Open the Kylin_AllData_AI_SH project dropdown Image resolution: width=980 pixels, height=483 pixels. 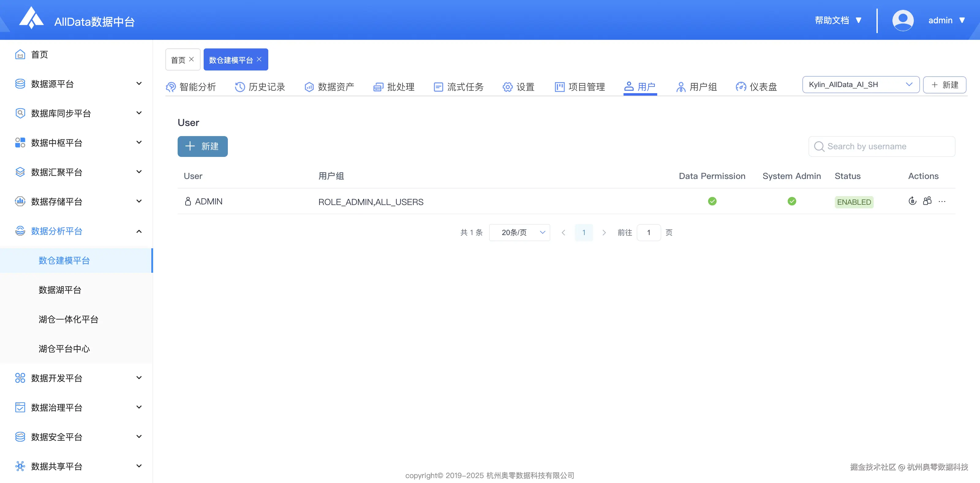pos(861,85)
